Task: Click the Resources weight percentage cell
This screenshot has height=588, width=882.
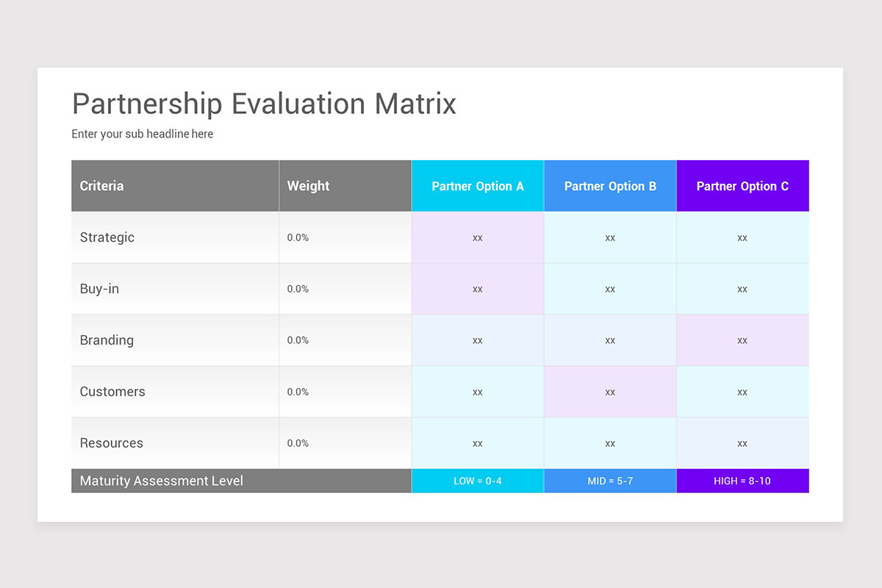Action: (x=298, y=443)
